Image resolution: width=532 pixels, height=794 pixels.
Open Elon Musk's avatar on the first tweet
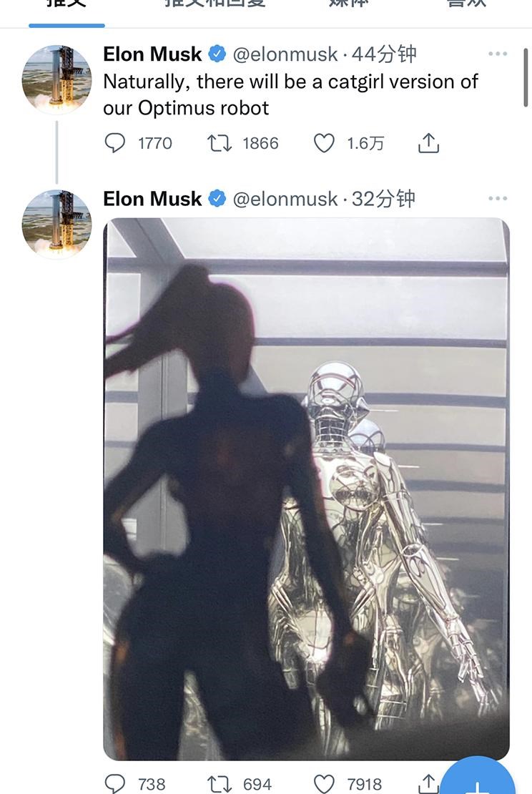coord(56,79)
